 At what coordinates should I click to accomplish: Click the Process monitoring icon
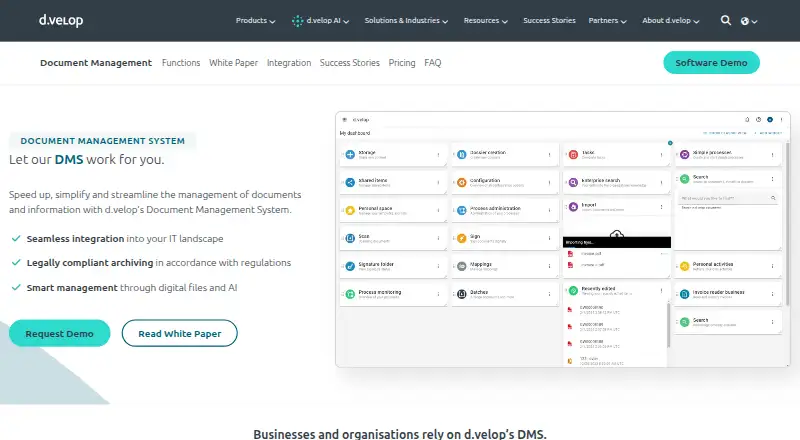click(350, 294)
